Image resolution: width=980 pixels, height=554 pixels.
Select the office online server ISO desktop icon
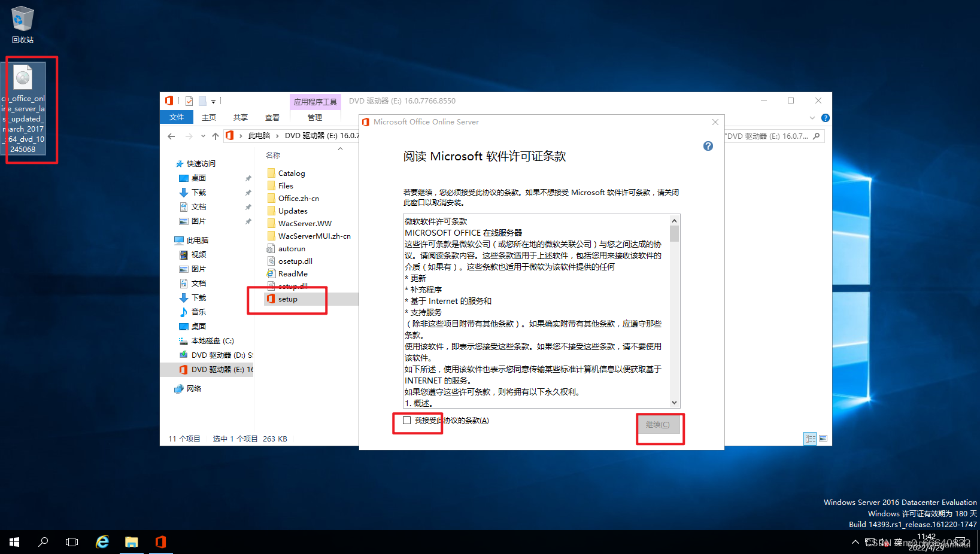coord(23,108)
